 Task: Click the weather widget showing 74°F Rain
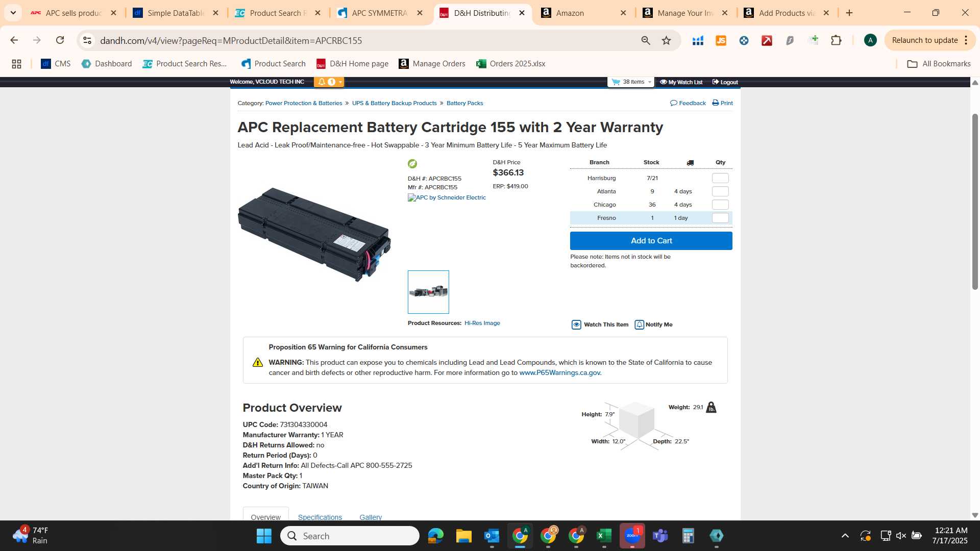[x=31, y=536]
